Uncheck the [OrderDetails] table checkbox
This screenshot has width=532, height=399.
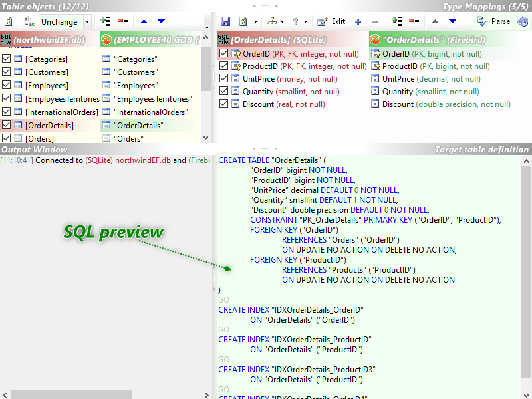click(6, 124)
